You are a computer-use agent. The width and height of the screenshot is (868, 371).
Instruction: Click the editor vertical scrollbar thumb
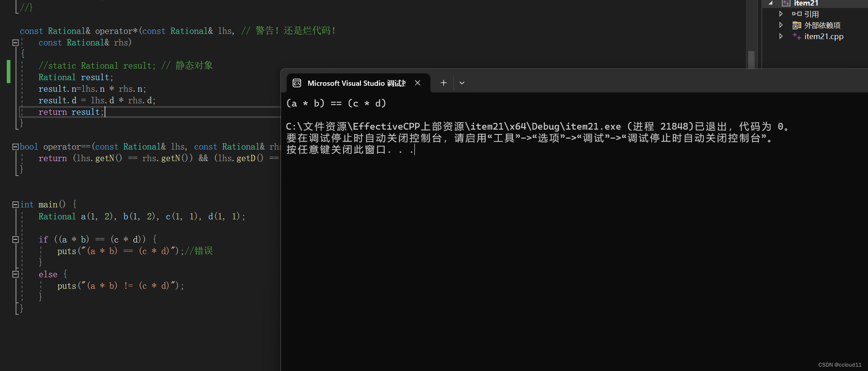[751, 59]
